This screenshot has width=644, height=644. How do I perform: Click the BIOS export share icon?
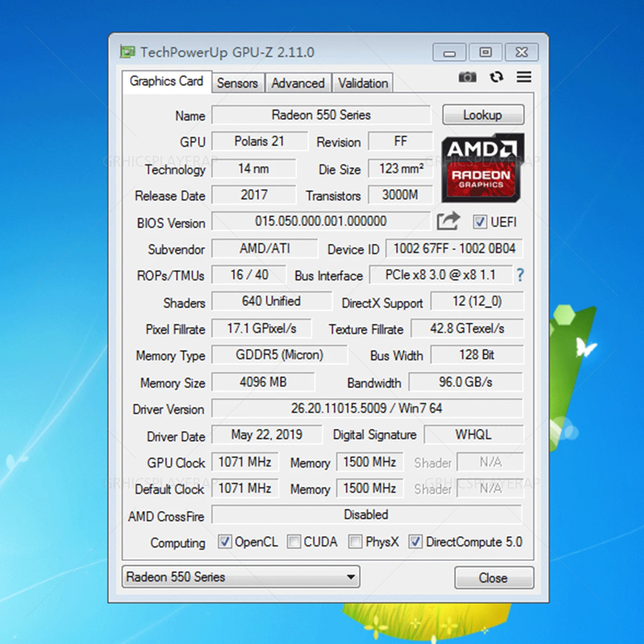point(448,221)
